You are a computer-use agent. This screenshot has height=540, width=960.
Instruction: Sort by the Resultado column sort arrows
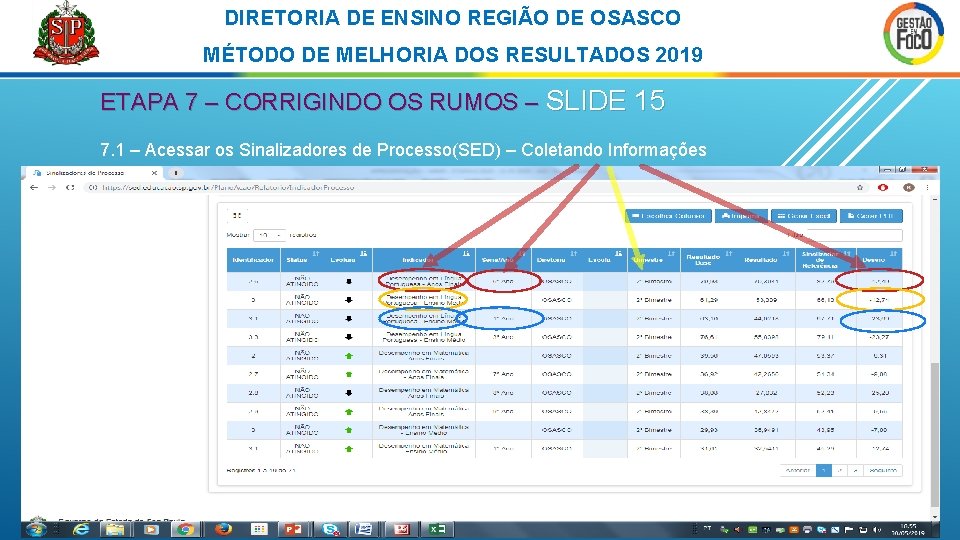pos(786,253)
